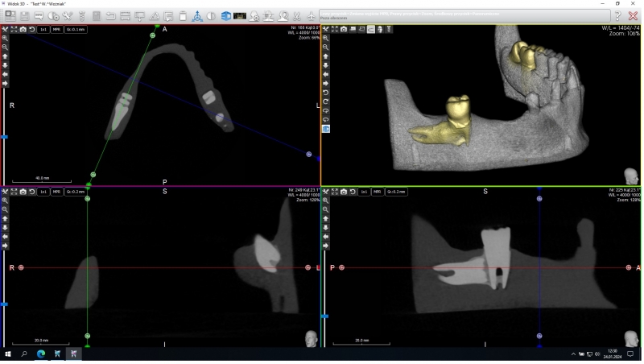Screen dimensions: 644x364
Task: Toggle 1x1 scale in bottom-right view
Action: (x=365, y=192)
